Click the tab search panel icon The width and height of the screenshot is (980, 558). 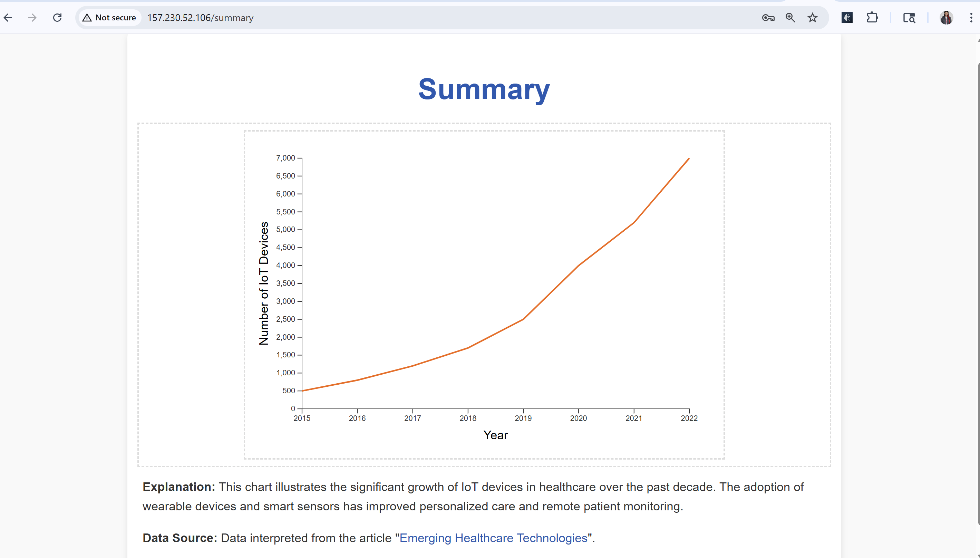point(909,18)
